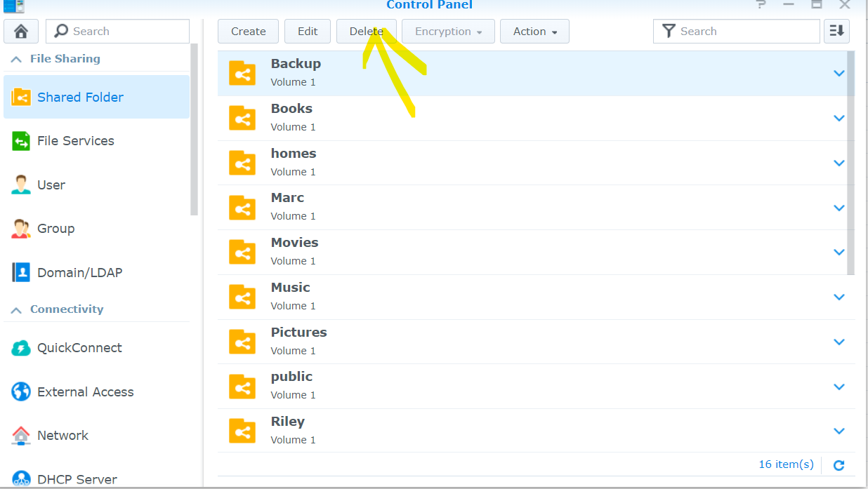Viewport: 868px width, 489px height.
Task: Expand the Music folder row details
Action: [839, 297]
